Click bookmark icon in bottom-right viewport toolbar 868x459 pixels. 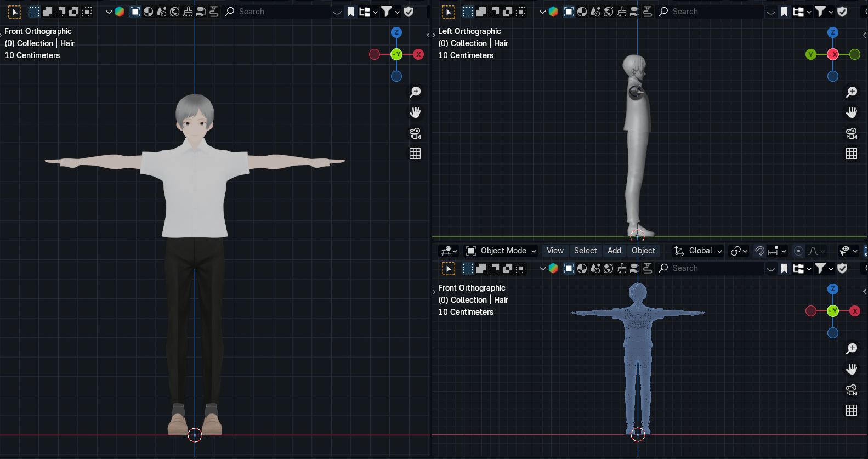point(785,268)
